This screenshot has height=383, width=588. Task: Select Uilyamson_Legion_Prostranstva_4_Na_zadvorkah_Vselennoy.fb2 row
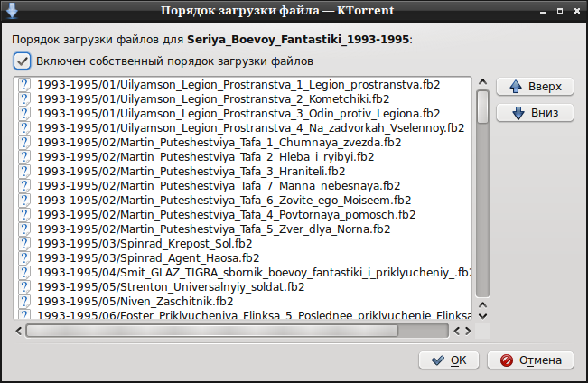coord(243,128)
